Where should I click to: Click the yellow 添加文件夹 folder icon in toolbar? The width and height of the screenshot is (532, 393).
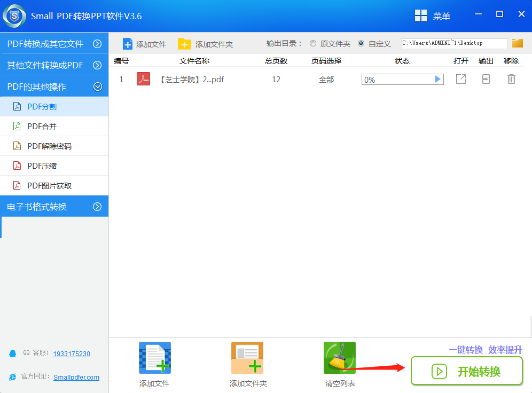pos(184,44)
